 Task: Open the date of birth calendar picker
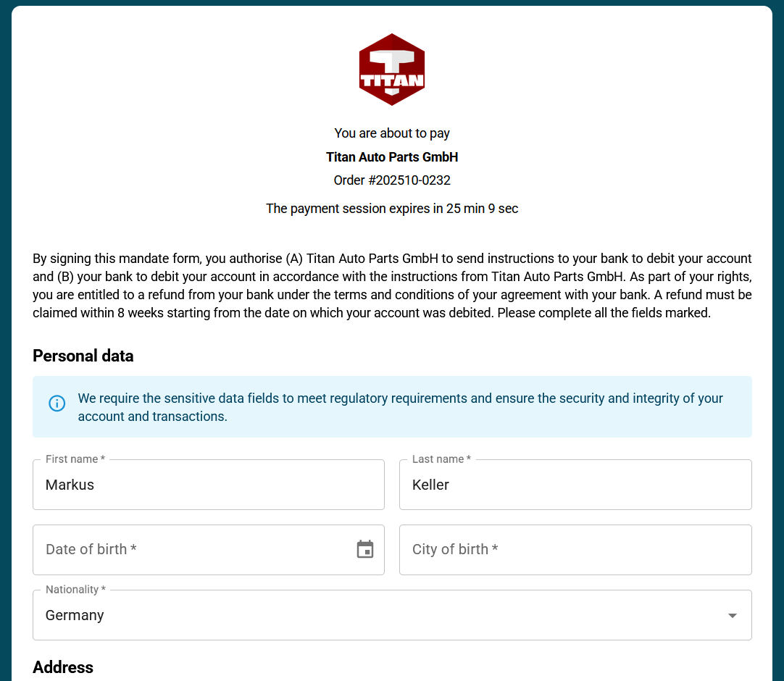pos(365,550)
